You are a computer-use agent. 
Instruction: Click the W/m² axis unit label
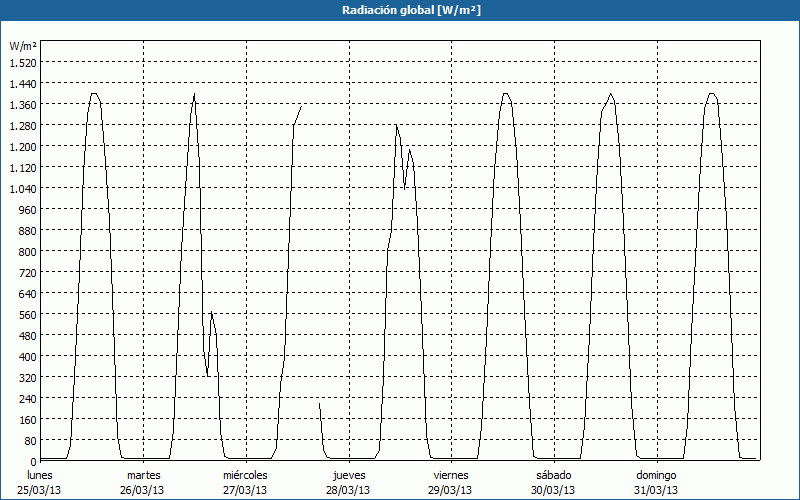click(x=23, y=46)
